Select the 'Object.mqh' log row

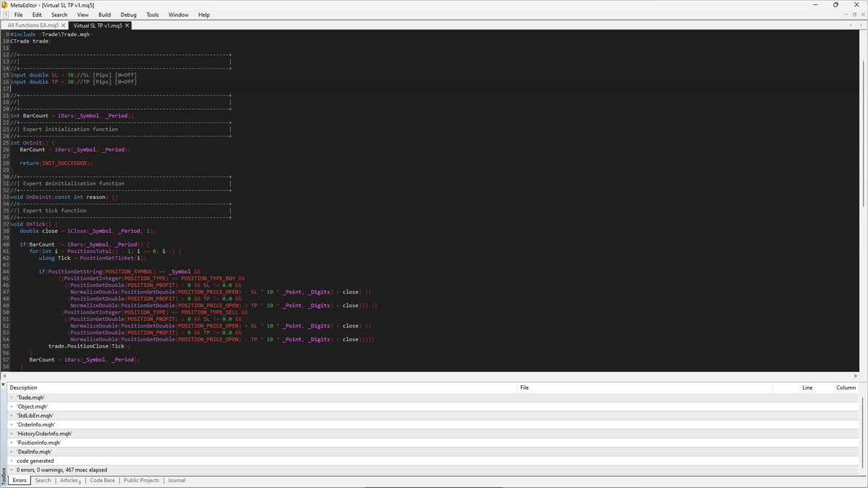433,406
